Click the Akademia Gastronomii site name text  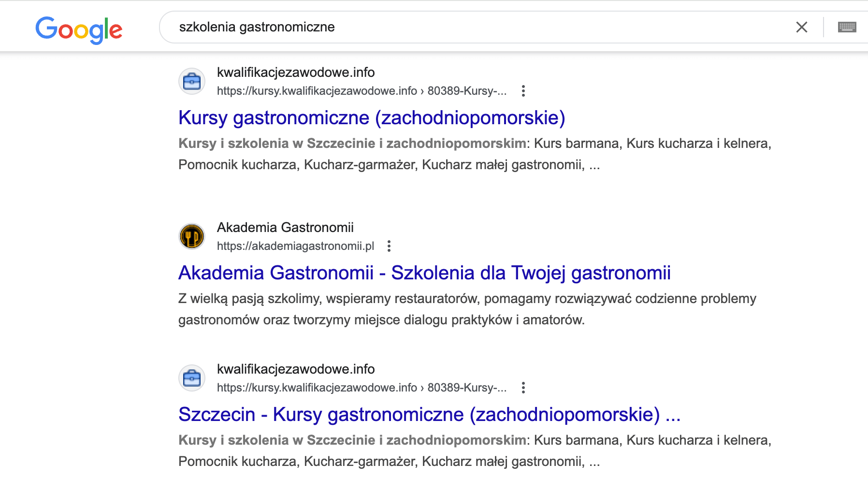click(286, 227)
